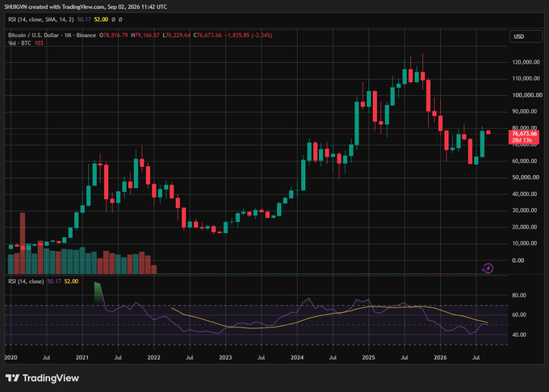Click the 60,000.00 price axis label

point(525,161)
